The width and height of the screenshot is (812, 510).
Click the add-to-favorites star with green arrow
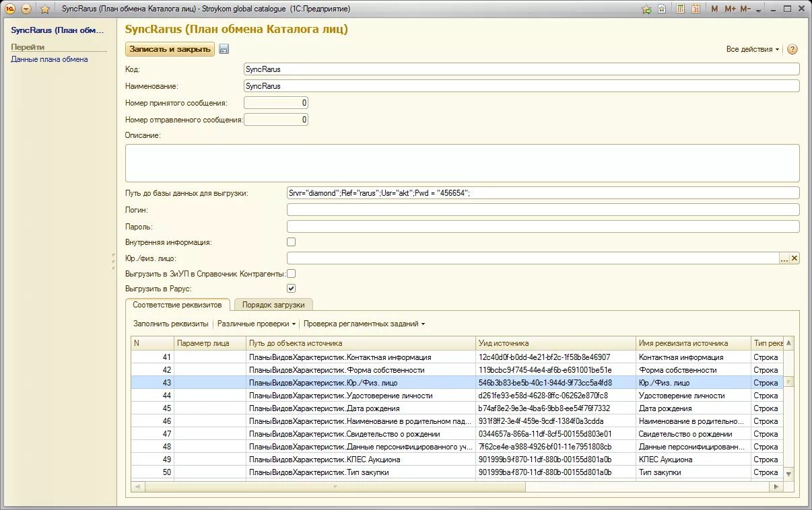[646, 9]
